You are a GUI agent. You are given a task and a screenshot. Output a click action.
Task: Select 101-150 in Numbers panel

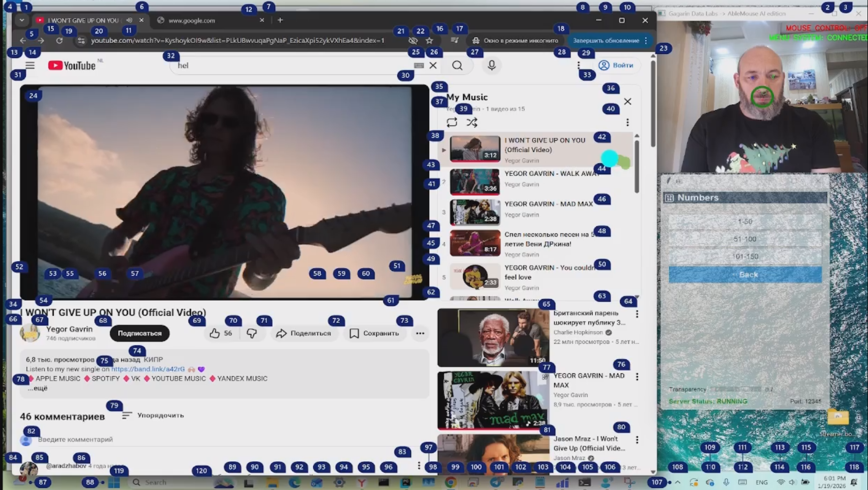click(745, 256)
